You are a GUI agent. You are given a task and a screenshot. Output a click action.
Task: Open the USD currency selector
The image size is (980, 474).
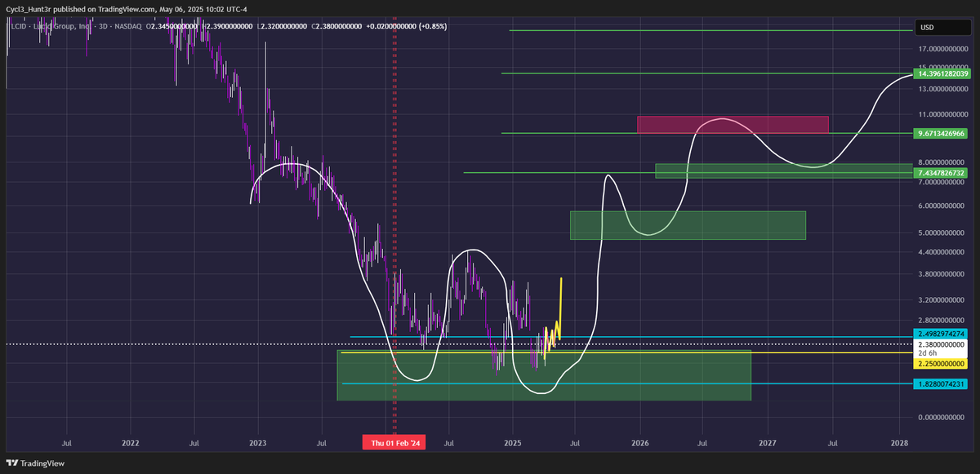pyautogui.click(x=942, y=27)
